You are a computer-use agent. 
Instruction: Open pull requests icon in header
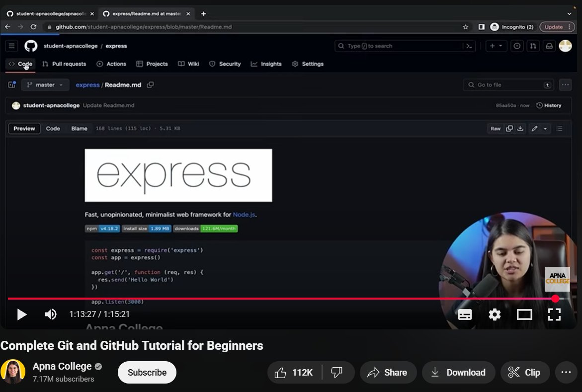tap(533, 46)
